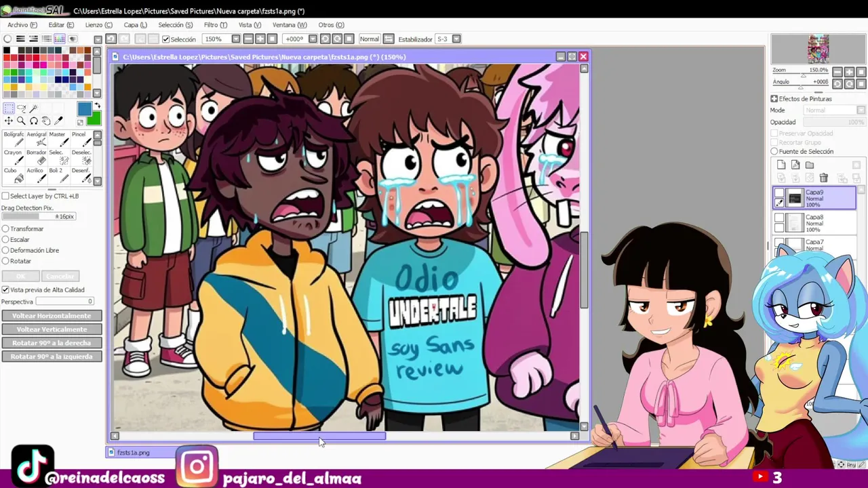Choose the Borrador eraser tool

click(36, 157)
